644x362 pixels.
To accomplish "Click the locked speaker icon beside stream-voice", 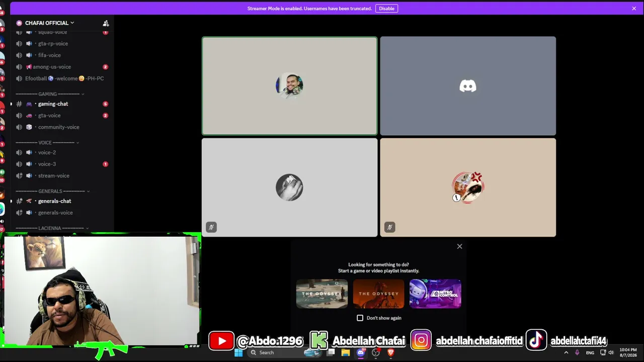I will point(19,176).
